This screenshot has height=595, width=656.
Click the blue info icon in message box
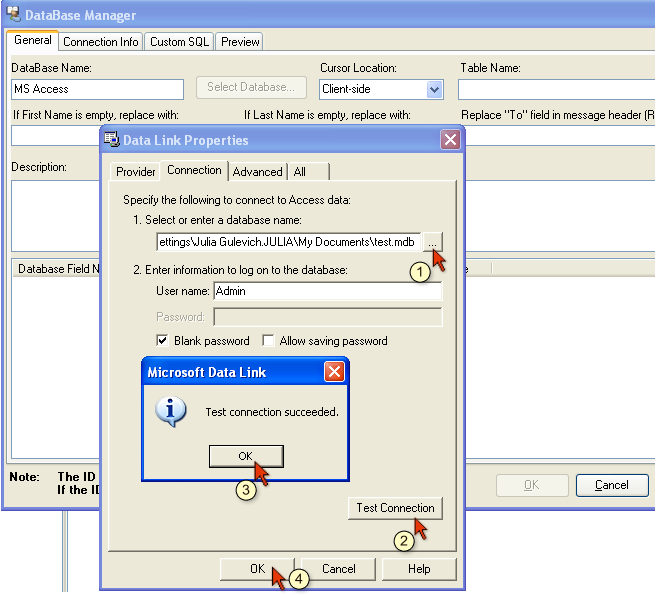(x=171, y=411)
